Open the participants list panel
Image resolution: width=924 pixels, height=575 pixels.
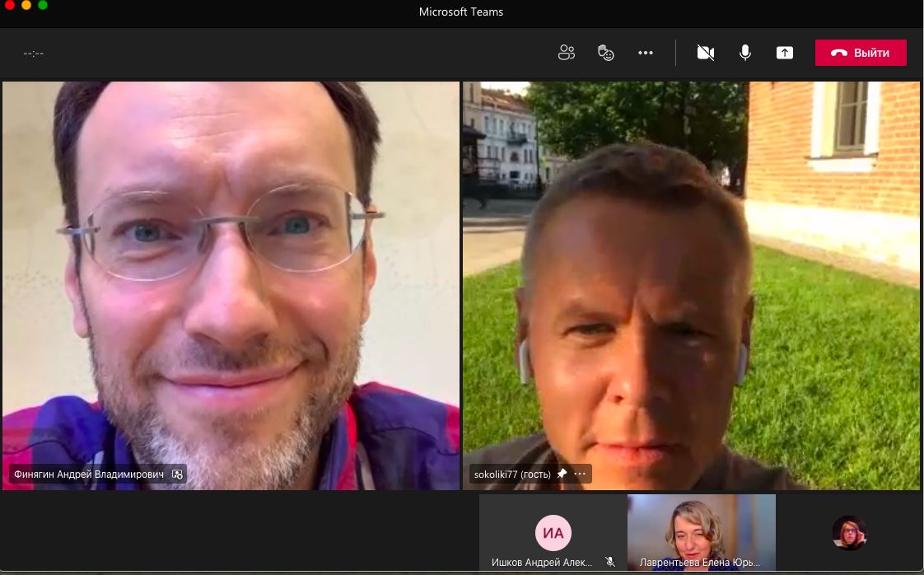pos(566,53)
